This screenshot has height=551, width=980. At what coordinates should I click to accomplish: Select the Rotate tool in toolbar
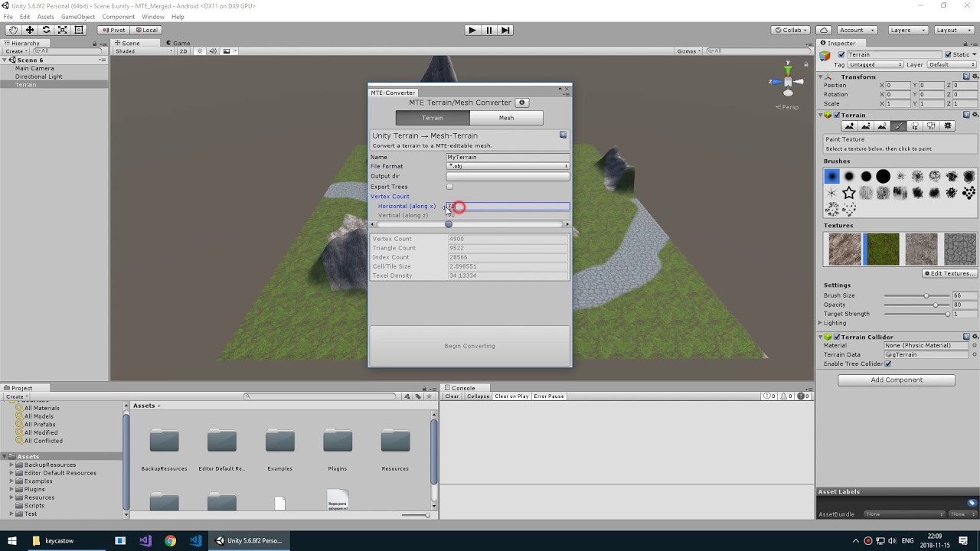coord(46,30)
